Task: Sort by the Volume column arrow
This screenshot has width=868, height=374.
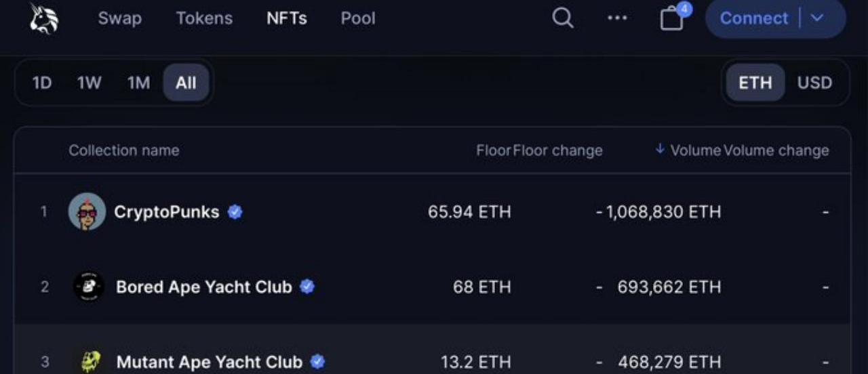Action: [x=660, y=150]
